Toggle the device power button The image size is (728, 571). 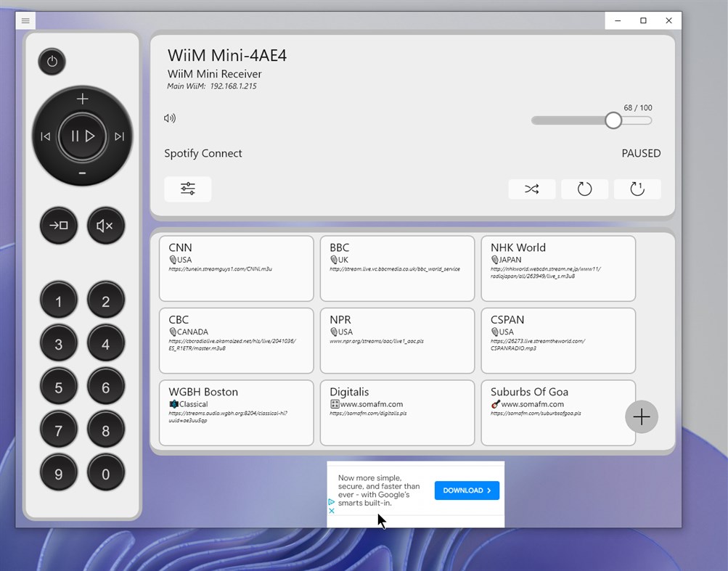(52, 62)
